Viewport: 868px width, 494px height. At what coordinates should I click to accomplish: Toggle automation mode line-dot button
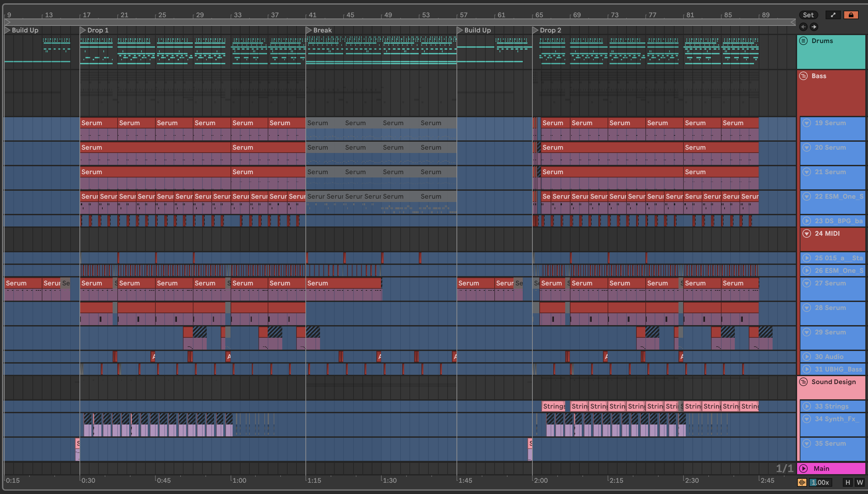(x=833, y=15)
